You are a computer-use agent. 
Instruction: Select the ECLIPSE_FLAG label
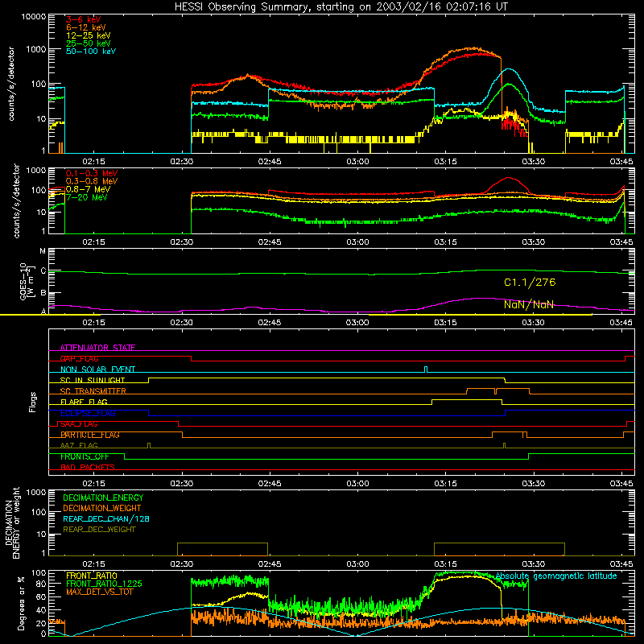(88, 413)
